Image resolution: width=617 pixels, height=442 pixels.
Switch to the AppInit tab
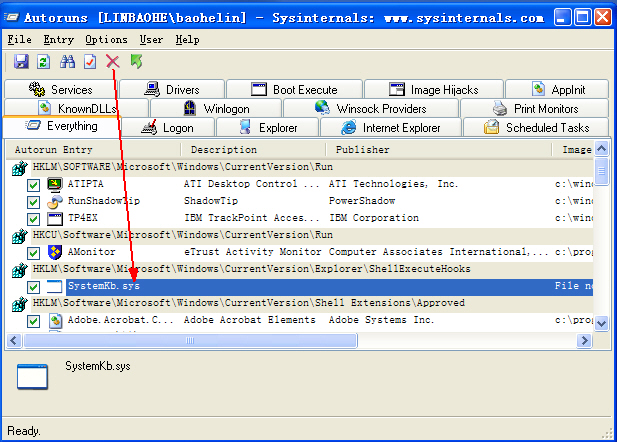(x=557, y=89)
